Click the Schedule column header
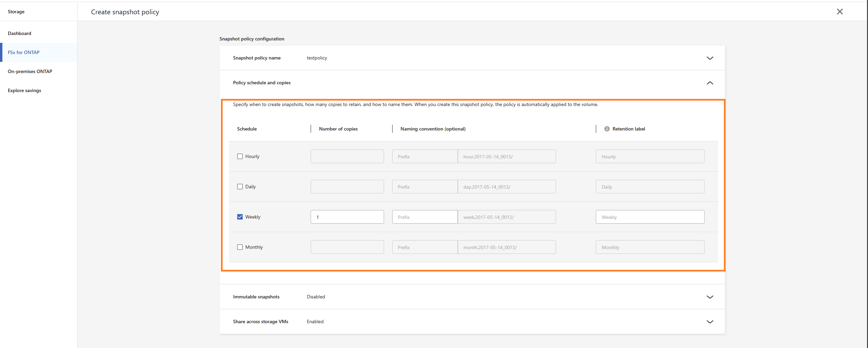This screenshot has width=868, height=348. [247, 129]
